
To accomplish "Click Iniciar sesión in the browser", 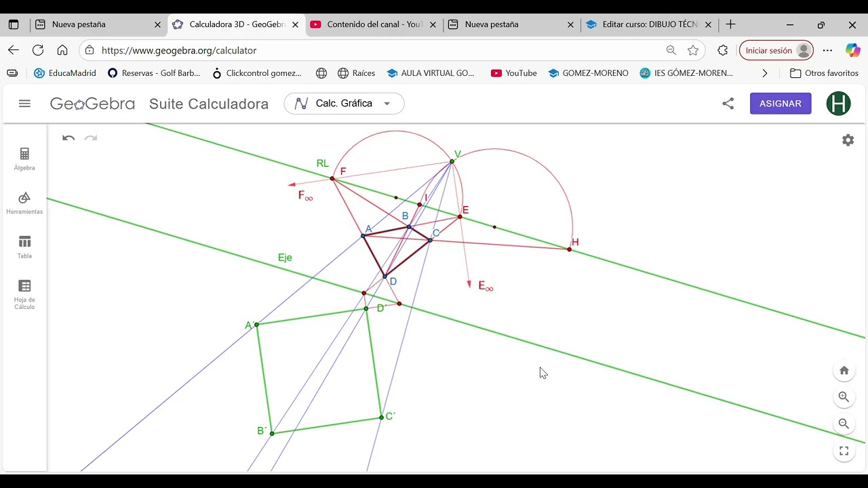I will point(776,50).
